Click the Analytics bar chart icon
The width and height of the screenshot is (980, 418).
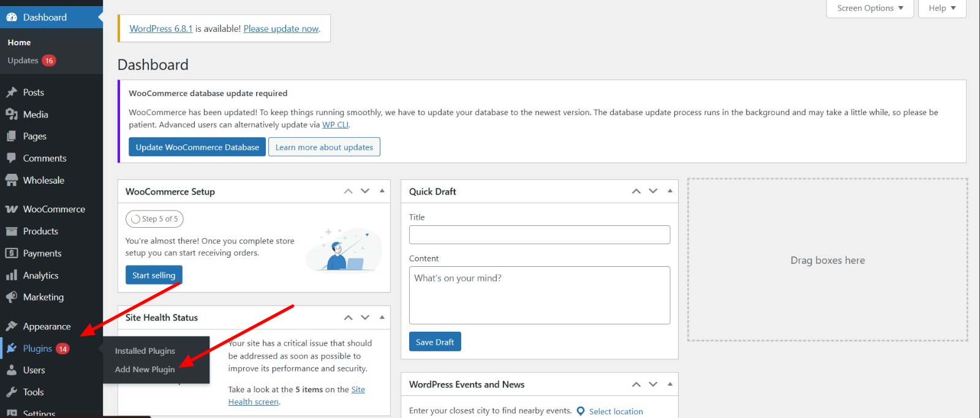12,275
